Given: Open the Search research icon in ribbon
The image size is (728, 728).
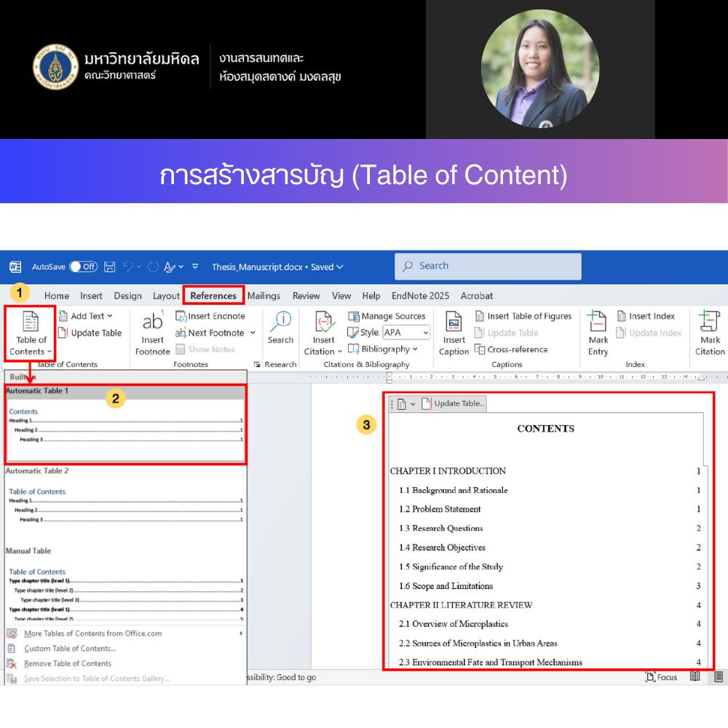Looking at the screenshot, I should point(280,322).
